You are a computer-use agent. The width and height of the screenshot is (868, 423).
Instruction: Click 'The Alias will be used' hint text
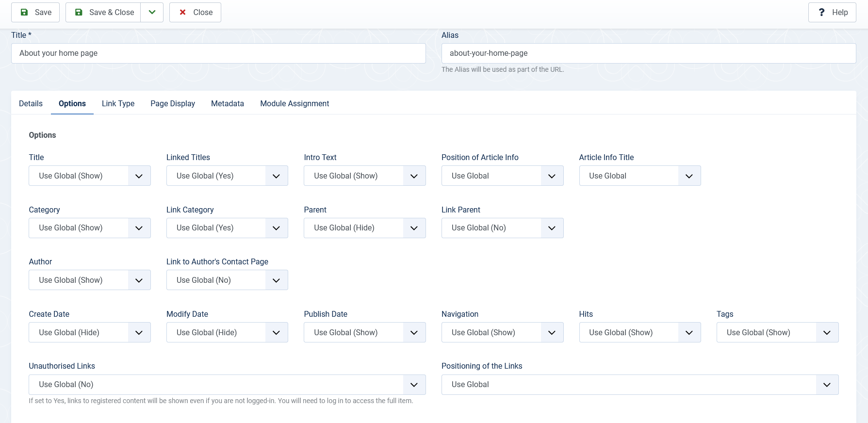click(x=503, y=69)
